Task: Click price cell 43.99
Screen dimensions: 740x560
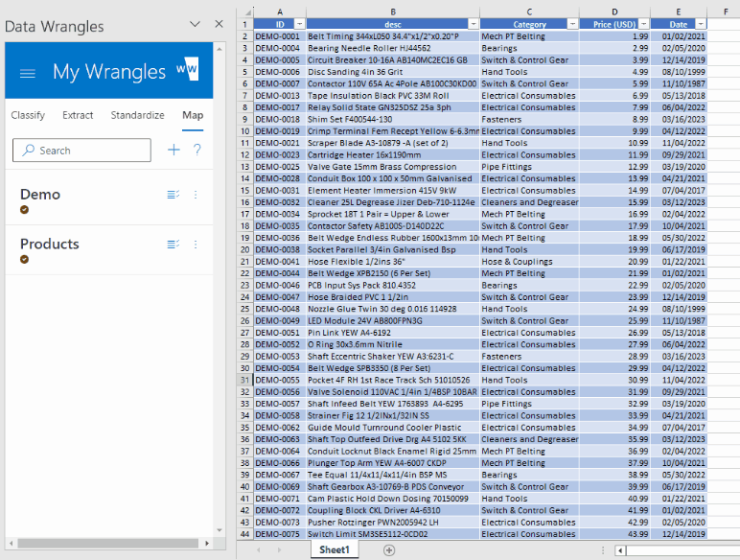Action: tap(614, 534)
